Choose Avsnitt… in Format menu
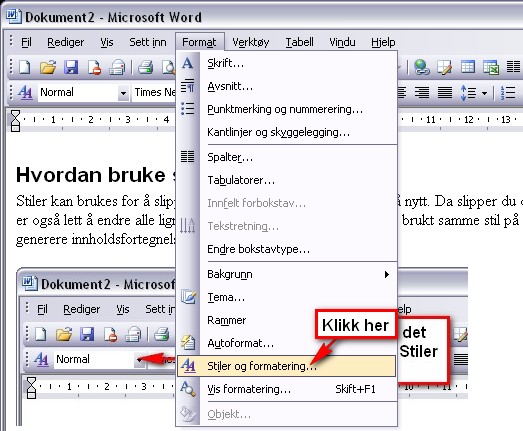The width and height of the screenshot is (523, 431). [x=287, y=86]
